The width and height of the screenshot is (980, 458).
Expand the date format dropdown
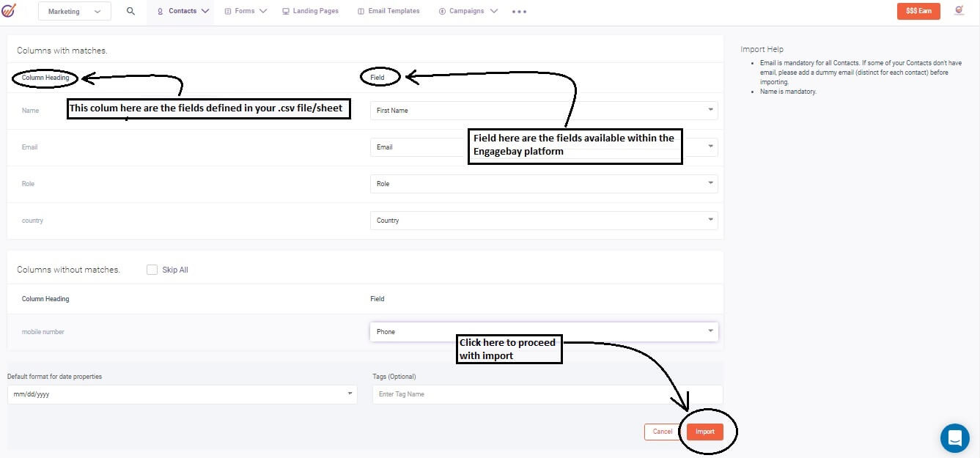point(350,394)
